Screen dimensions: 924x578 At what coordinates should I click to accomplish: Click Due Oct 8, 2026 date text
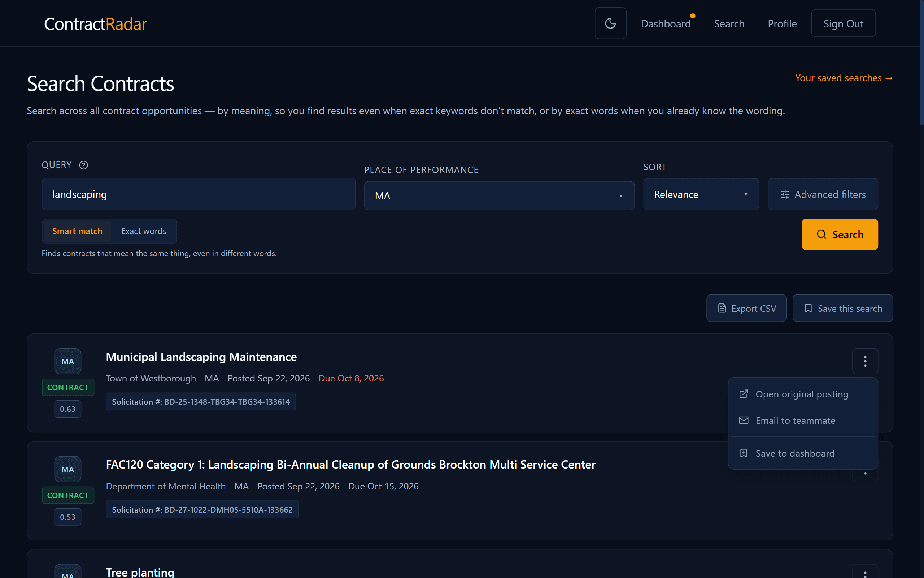coord(351,379)
